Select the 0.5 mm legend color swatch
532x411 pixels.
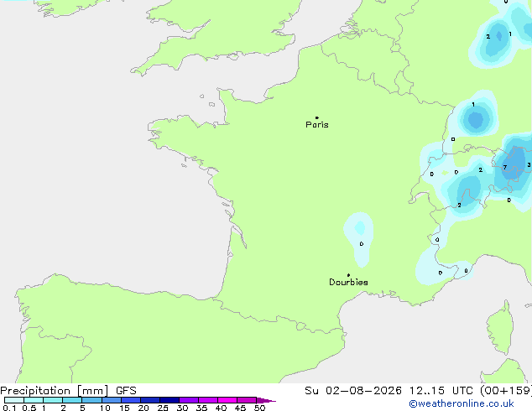(34, 400)
